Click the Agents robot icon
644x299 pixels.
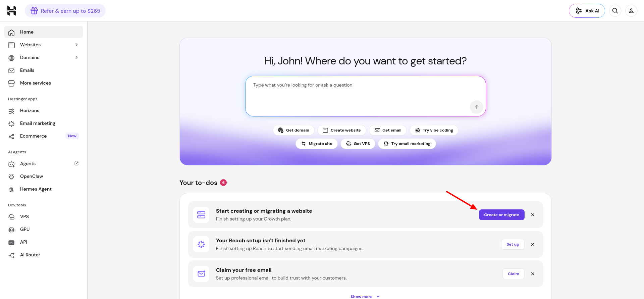(11, 164)
